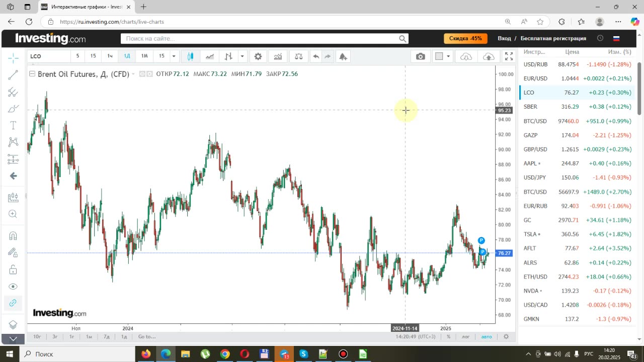
Task: Expand the left toolbar bottom chevron
Action: point(13,339)
